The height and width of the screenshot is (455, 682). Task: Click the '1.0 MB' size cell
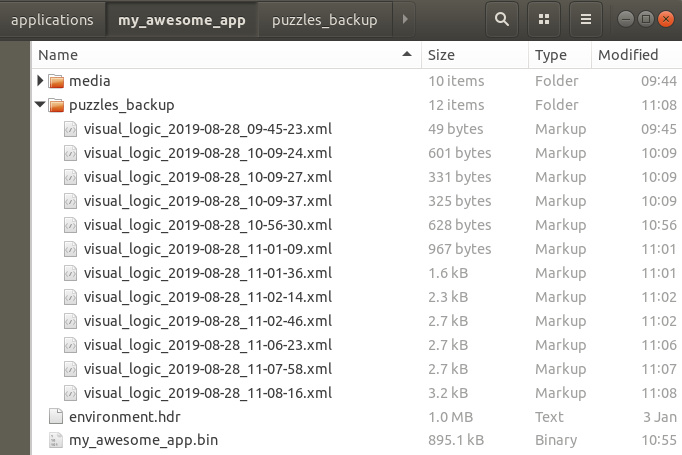click(x=451, y=417)
